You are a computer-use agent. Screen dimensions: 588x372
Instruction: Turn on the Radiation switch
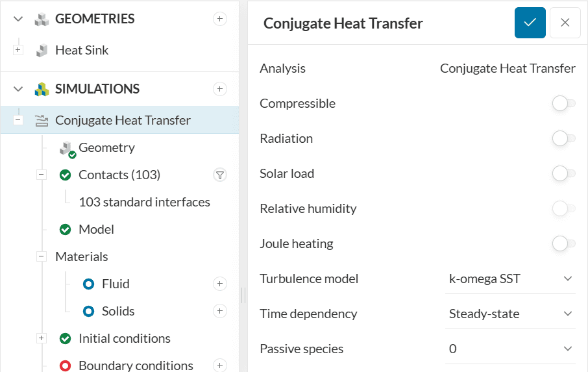(563, 138)
